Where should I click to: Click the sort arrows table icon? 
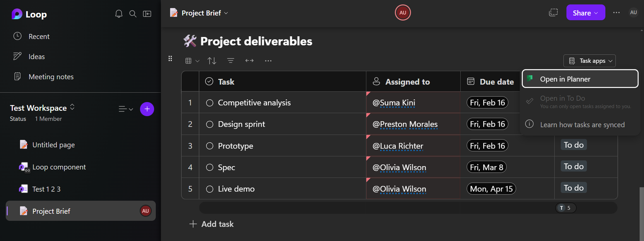[212, 61]
